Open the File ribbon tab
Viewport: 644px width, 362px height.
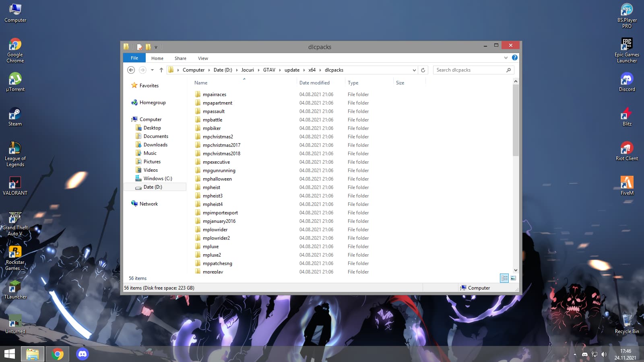tap(134, 58)
